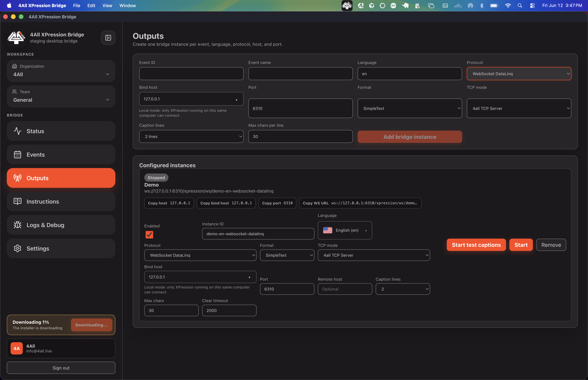Focus the Event name input field
Viewport: 588px width, 380px height.
coord(300,74)
